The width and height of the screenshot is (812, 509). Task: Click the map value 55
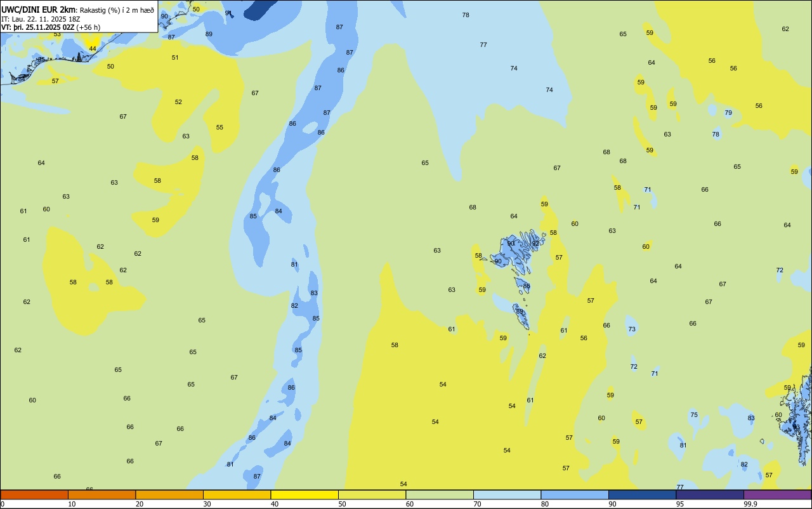219,128
